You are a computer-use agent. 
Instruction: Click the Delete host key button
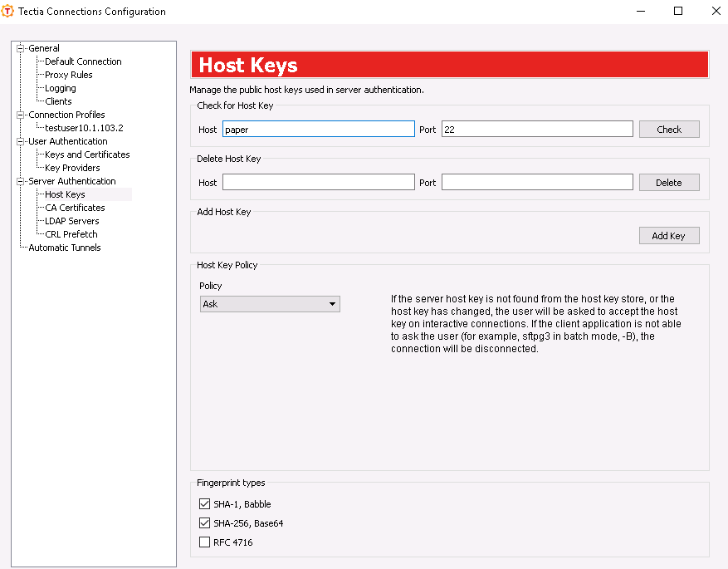pos(669,183)
